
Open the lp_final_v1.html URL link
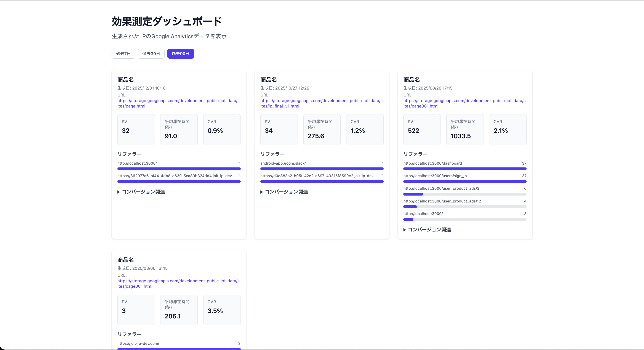pos(321,103)
